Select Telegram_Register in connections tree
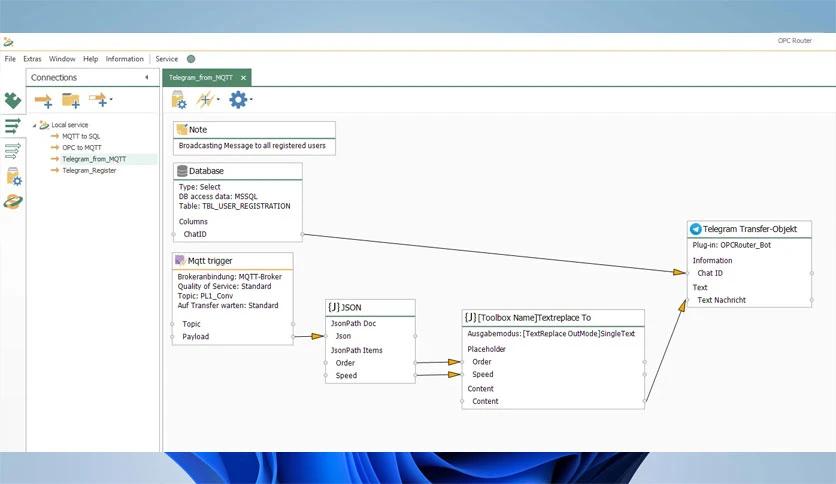The height and width of the screenshot is (484, 836). (x=89, y=170)
